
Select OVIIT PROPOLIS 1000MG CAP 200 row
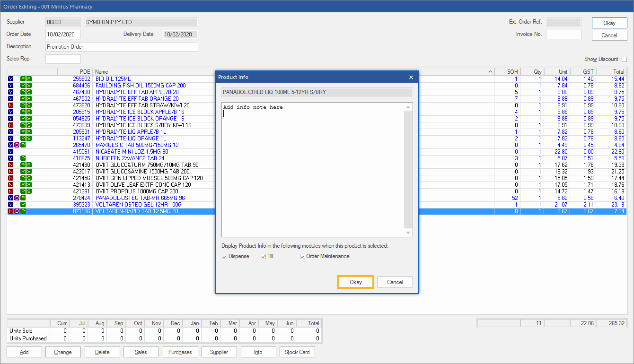(317, 191)
